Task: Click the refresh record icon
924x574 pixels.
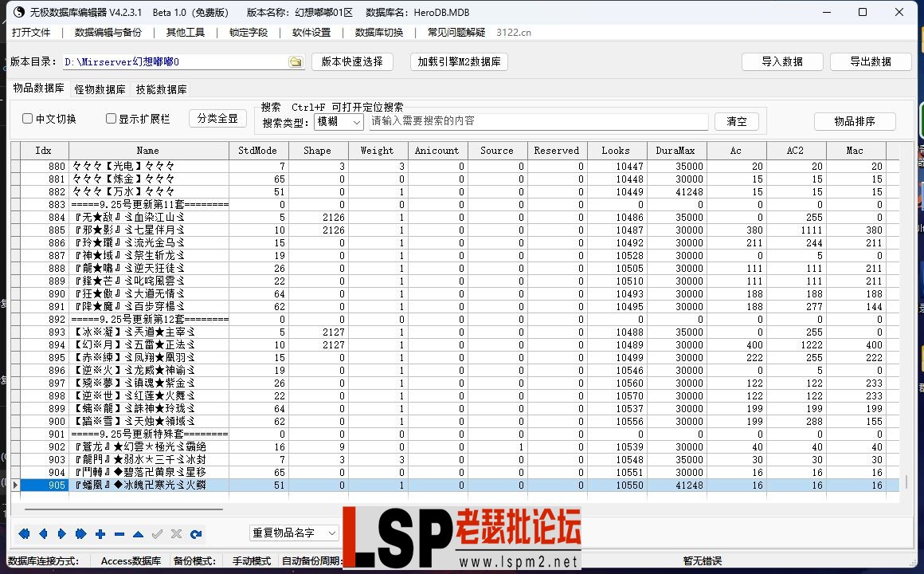Action: point(196,534)
